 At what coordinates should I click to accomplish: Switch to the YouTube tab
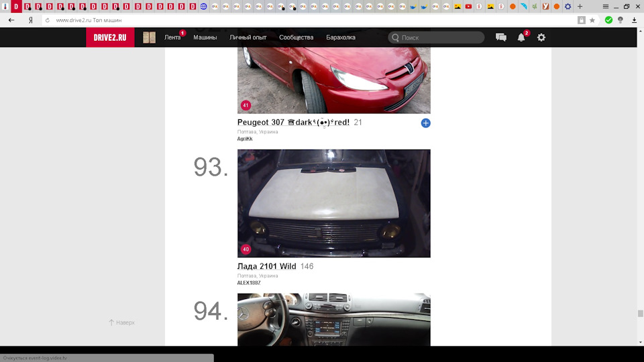tap(469, 7)
